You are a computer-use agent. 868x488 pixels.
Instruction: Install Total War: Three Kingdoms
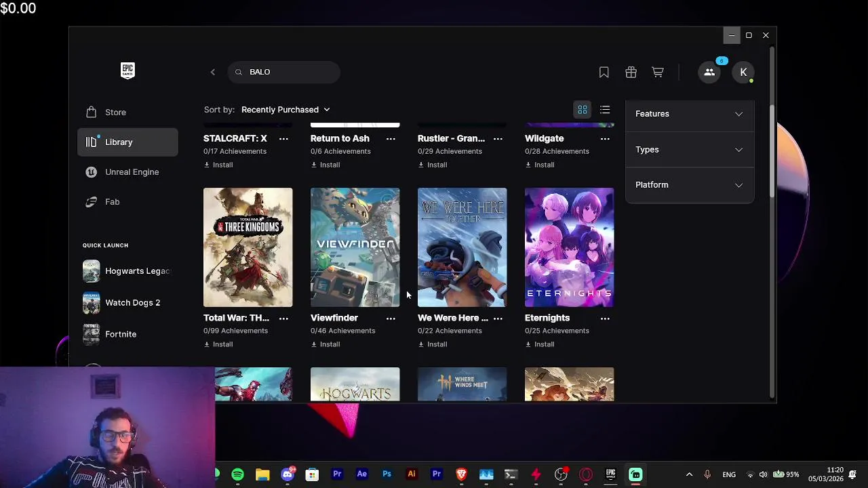coord(218,344)
